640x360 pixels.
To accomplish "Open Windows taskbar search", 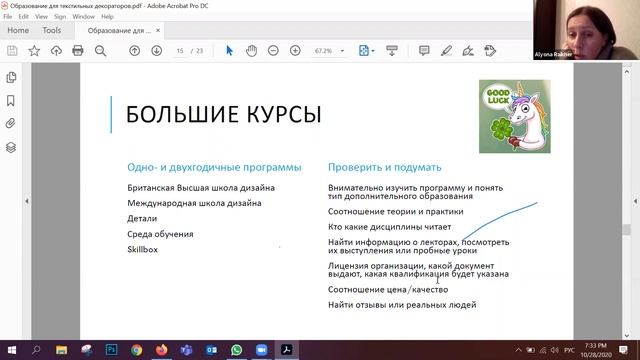I will 36,350.
